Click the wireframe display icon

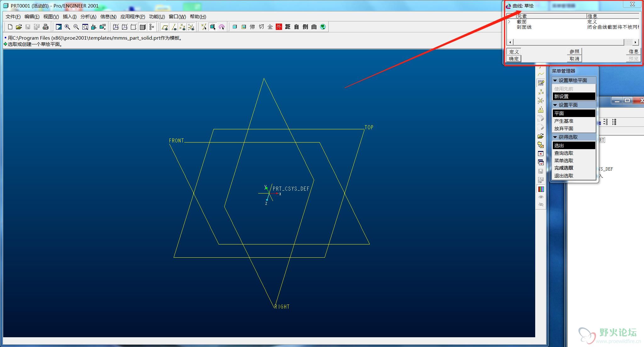point(116,27)
